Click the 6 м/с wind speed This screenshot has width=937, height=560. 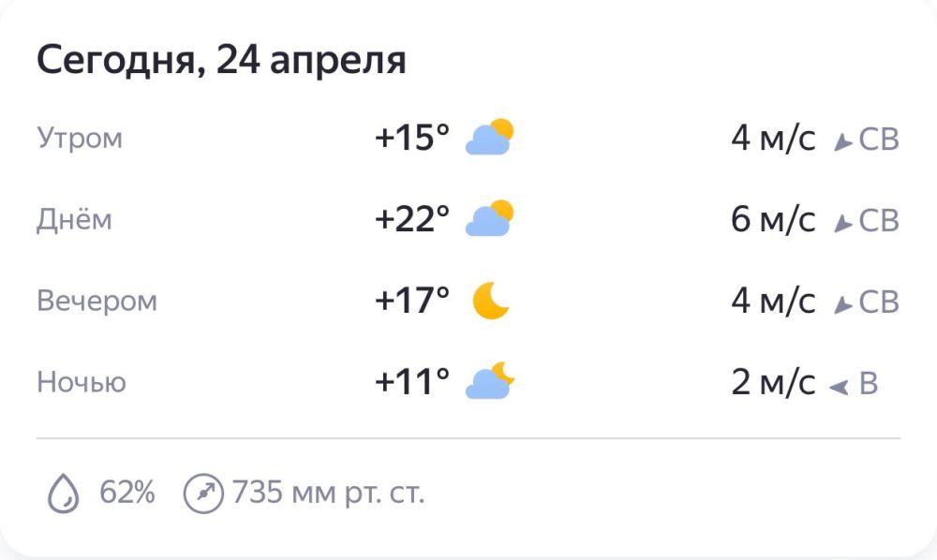773,221
